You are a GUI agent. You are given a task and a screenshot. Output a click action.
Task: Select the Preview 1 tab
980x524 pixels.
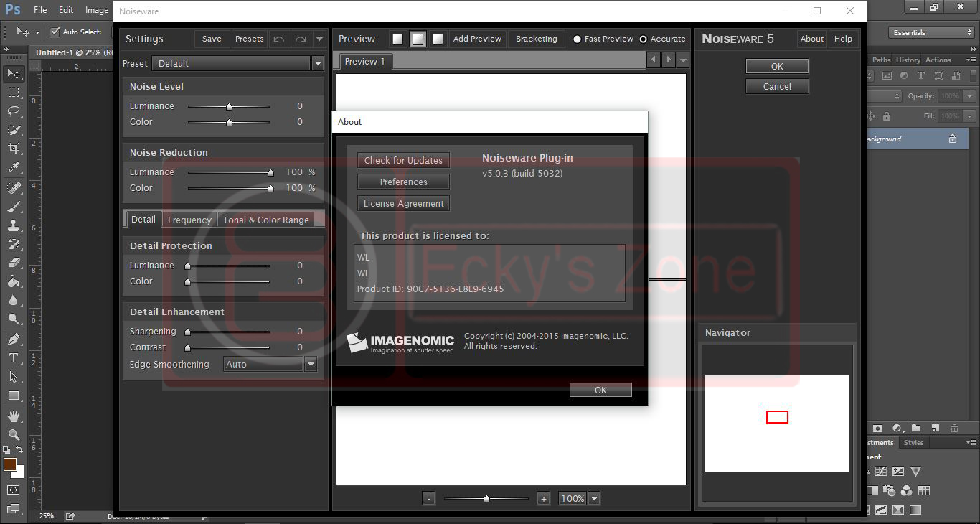pyautogui.click(x=365, y=62)
